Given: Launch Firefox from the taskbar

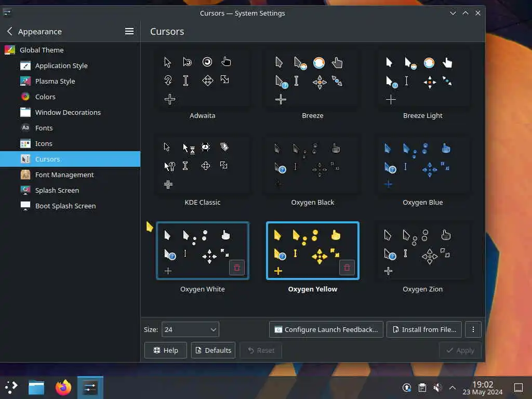Looking at the screenshot, I should point(63,388).
